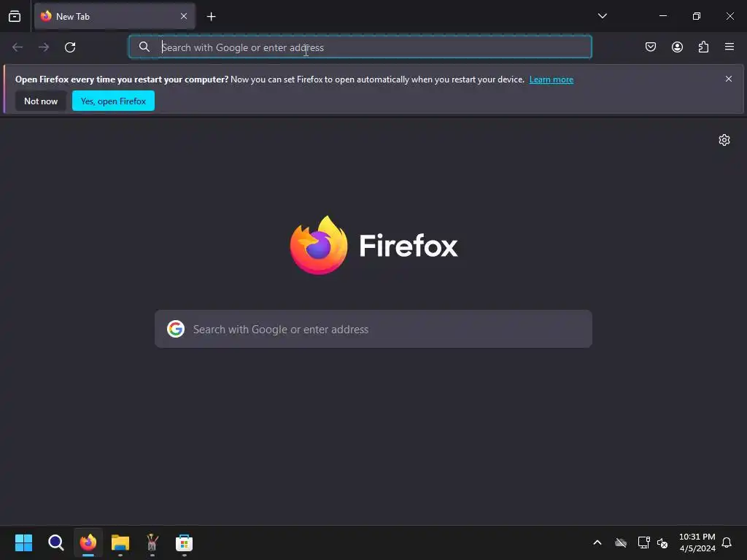The image size is (747, 560).
Task: Click the Learn more link
Action: coord(551,79)
